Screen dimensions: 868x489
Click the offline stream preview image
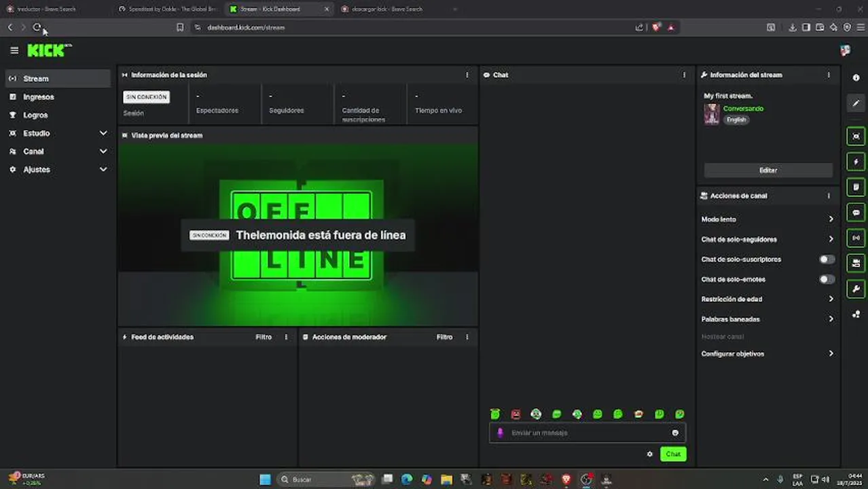[x=297, y=234]
